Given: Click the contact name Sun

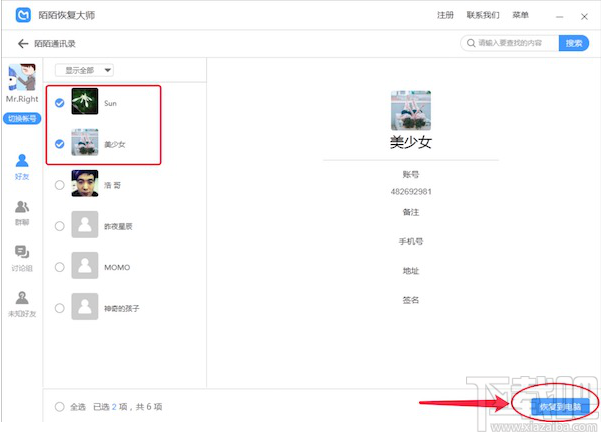Looking at the screenshot, I should click(x=110, y=103).
